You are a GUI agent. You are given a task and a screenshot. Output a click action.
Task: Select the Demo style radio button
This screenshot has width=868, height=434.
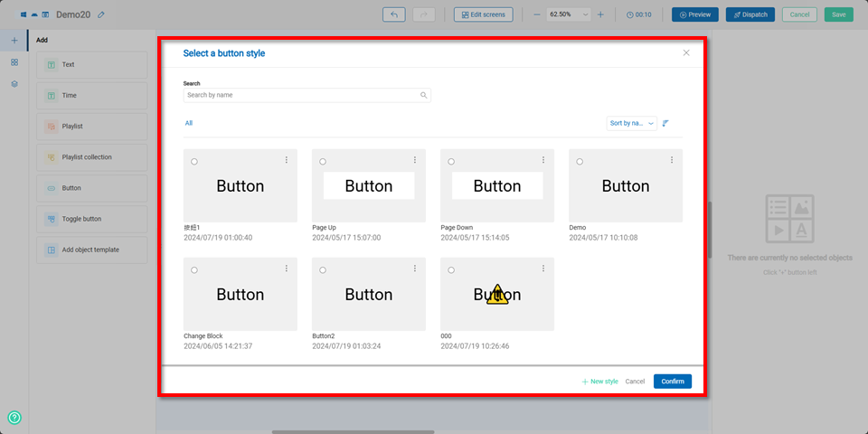pos(580,162)
